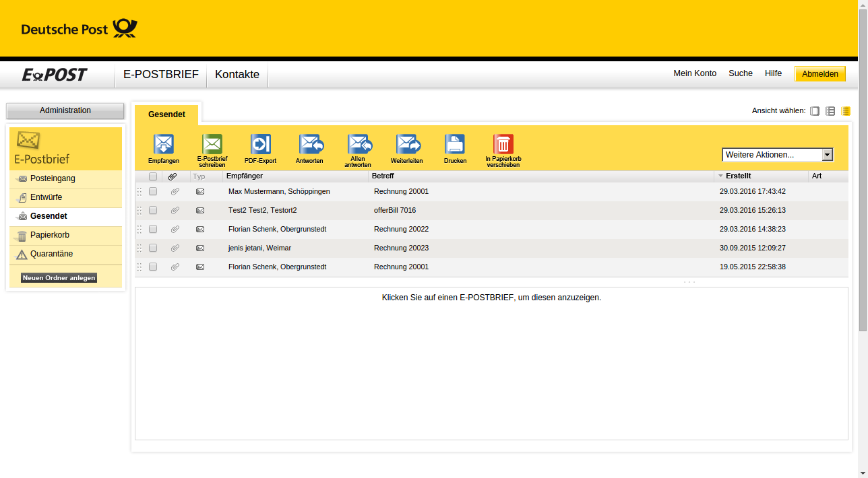
Task: Click the E-Postbrief envelope sidebar icon
Action: 28,140
